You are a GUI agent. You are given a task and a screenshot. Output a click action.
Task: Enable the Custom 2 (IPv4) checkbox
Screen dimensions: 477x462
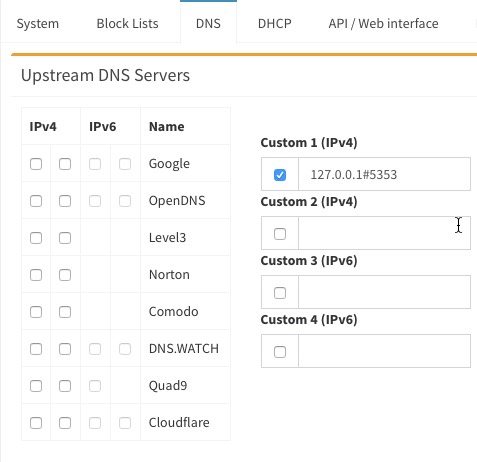pyautogui.click(x=280, y=234)
